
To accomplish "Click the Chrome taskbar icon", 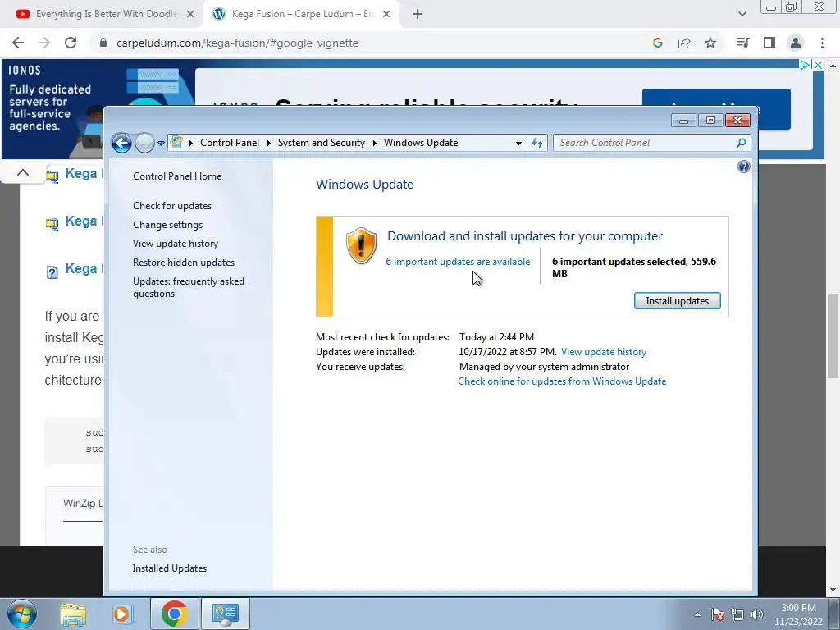I will (174, 614).
